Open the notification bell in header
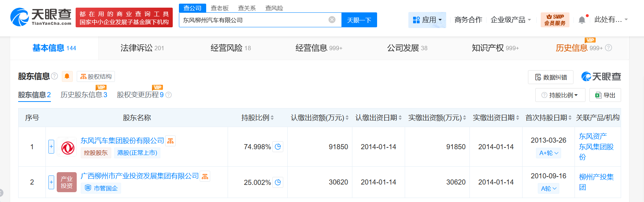The width and height of the screenshot is (644, 202). click(582, 20)
